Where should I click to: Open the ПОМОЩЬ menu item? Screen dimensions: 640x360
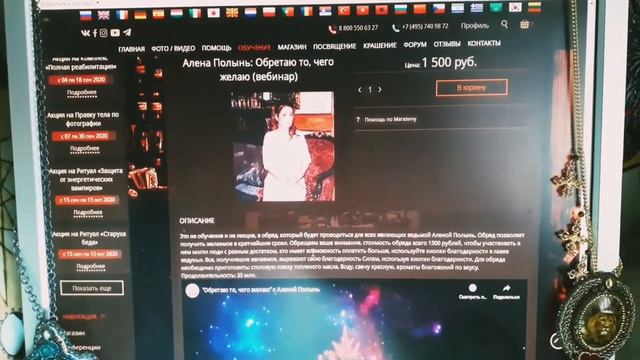point(216,48)
